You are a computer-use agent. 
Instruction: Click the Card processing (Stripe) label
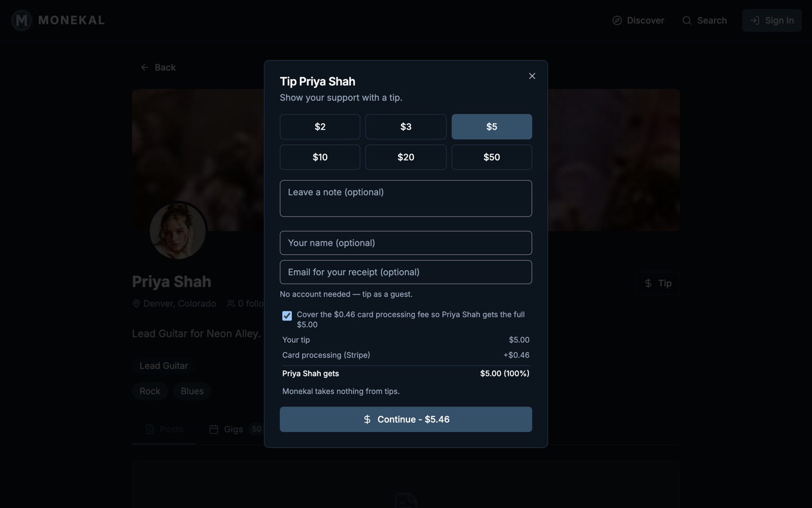click(x=326, y=355)
